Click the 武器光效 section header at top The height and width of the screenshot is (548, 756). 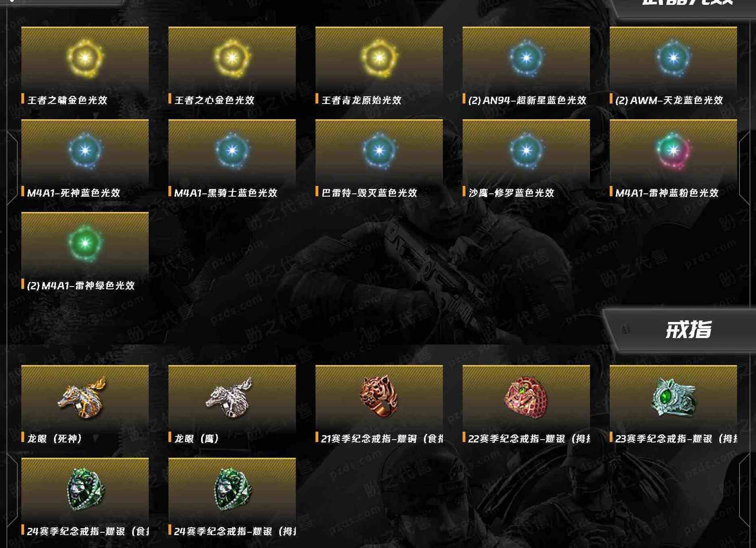coord(687,4)
